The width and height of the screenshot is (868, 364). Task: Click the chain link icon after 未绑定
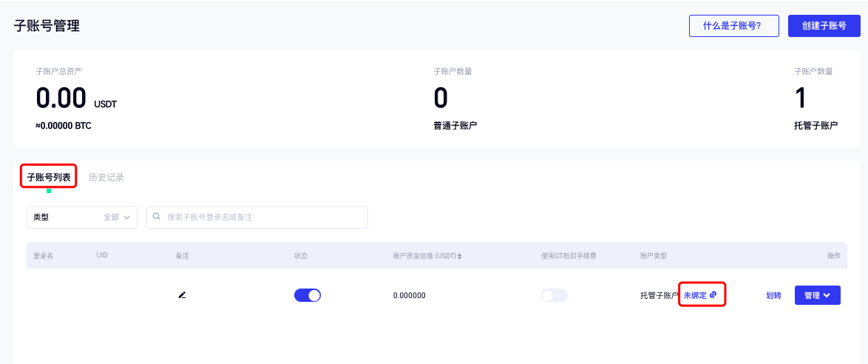(x=713, y=294)
